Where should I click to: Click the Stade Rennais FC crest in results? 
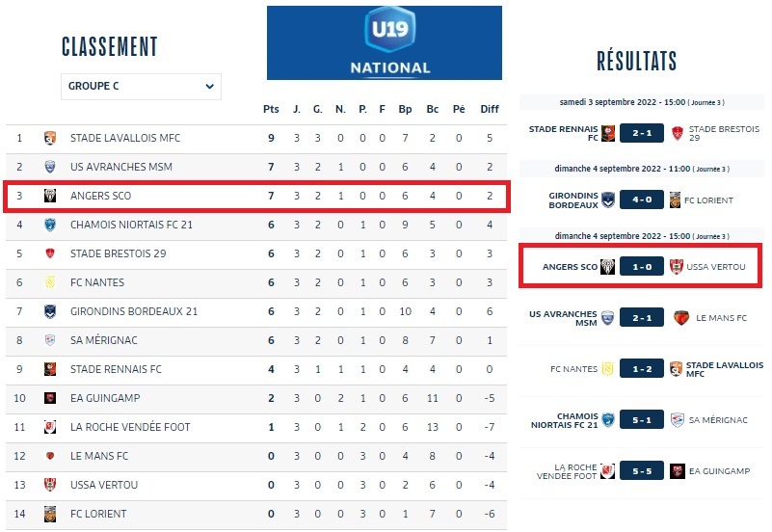[x=608, y=133]
